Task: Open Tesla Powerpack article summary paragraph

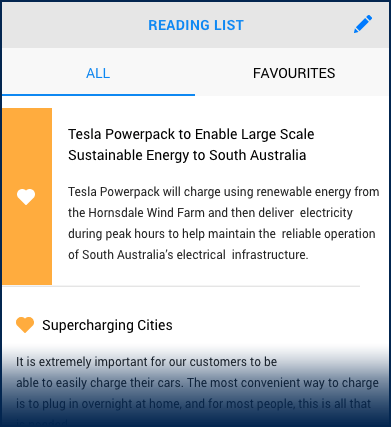Action: click(x=224, y=223)
